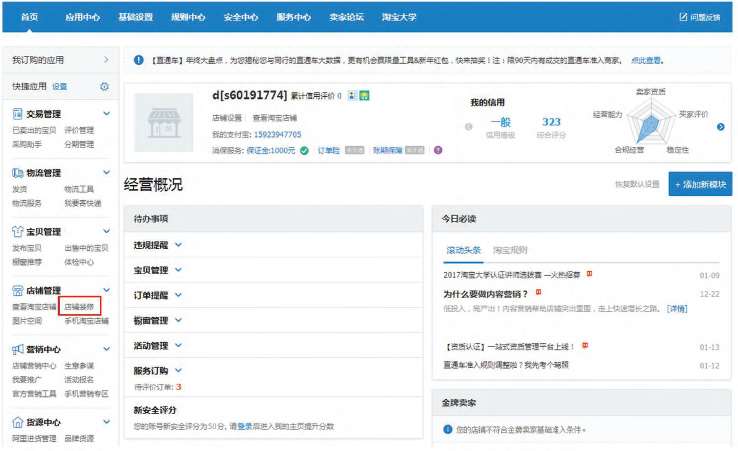
Task: Click the left arrow in 我的信用 panel
Action: pyautogui.click(x=466, y=125)
